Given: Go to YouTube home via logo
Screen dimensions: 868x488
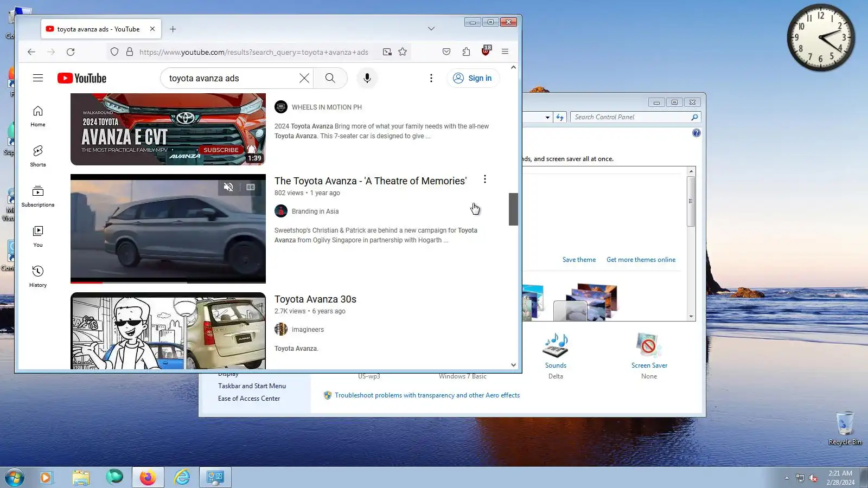Looking at the screenshot, I should click(x=82, y=79).
